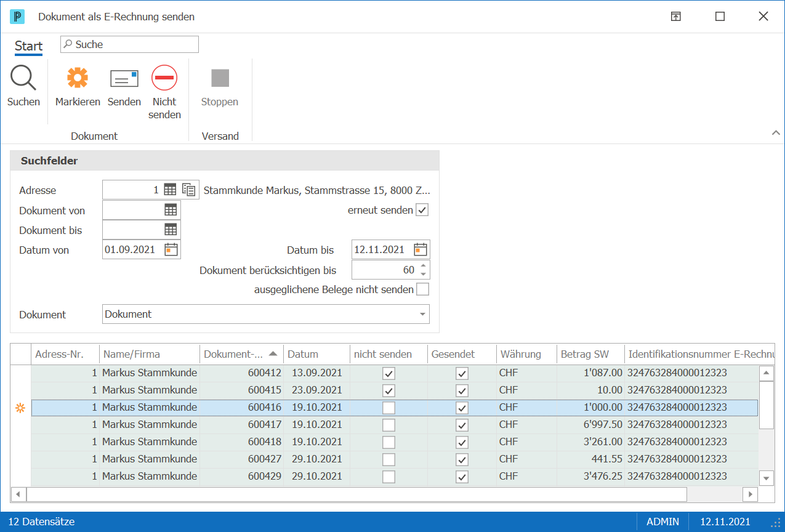Collapse the ribbon with the chevron
This screenshot has width=785, height=532.
[775, 132]
